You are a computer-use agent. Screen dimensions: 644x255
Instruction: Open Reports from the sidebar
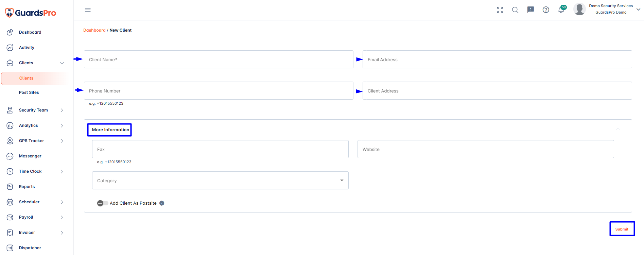point(27,187)
